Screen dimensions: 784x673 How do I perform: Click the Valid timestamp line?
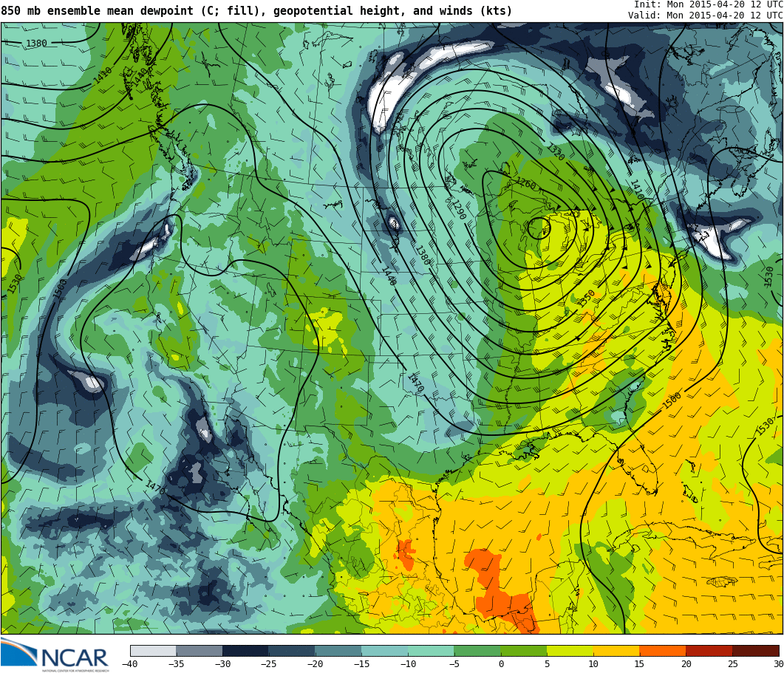(x=705, y=15)
